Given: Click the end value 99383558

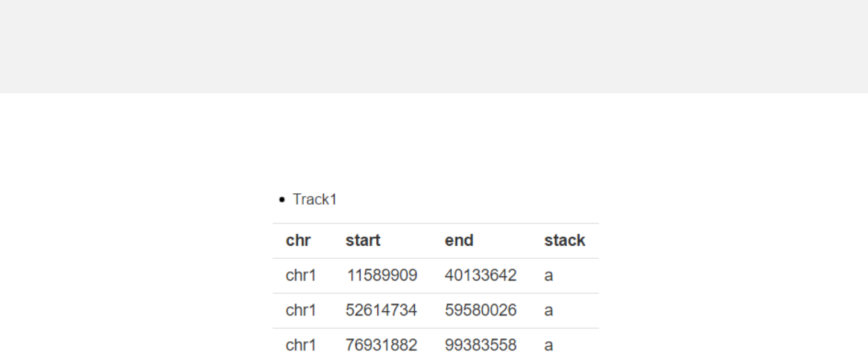Looking at the screenshot, I should pyautogui.click(x=480, y=345).
